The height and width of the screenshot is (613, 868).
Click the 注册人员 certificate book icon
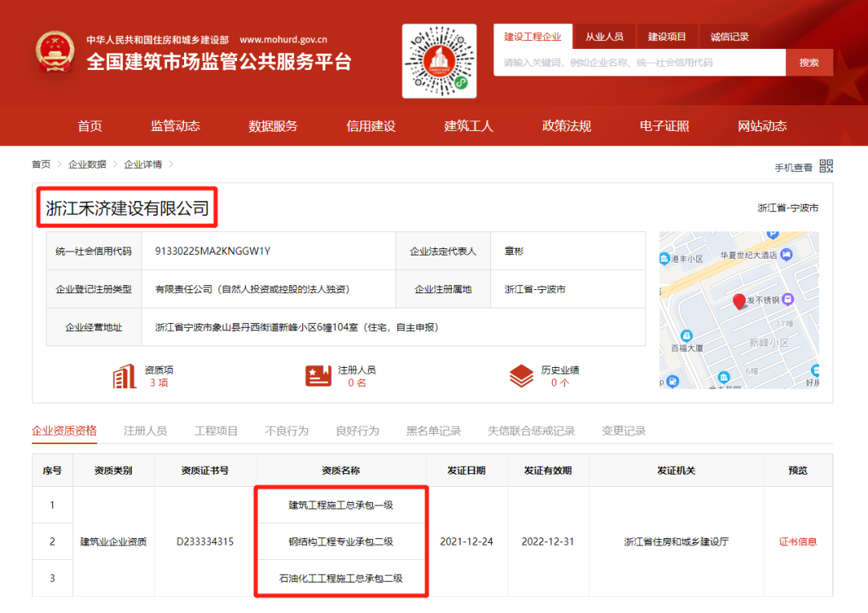tap(318, 374)
